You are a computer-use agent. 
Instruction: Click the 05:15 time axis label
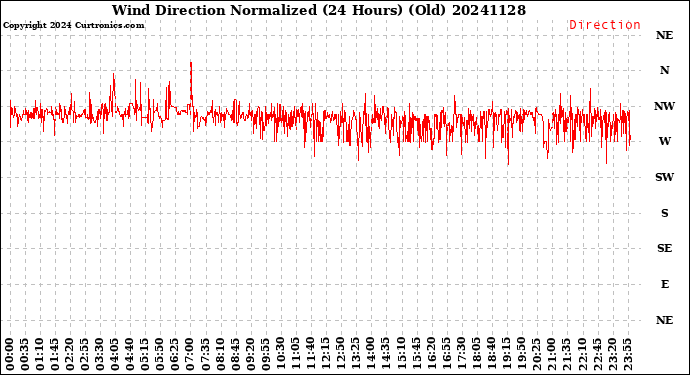pyautogui.click(x=145, y=355)
